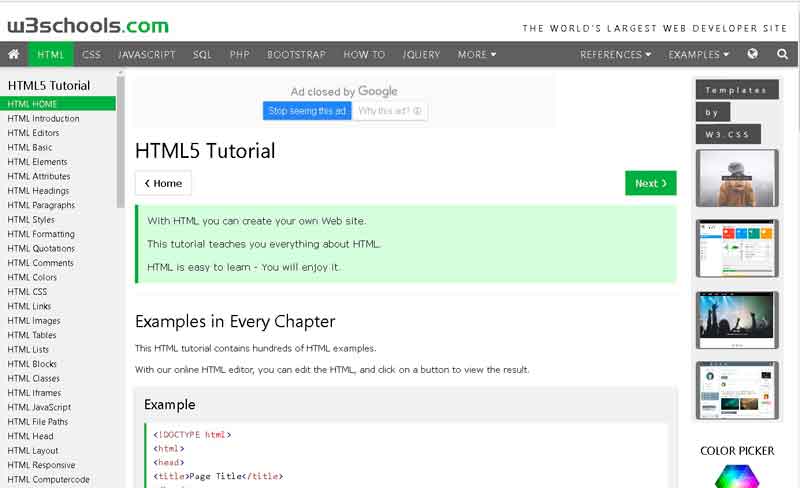The width and height of the screenshot is (800, 488).
Task: Open HTML Elements sidebar link
Action: click(x=37, y=162)
